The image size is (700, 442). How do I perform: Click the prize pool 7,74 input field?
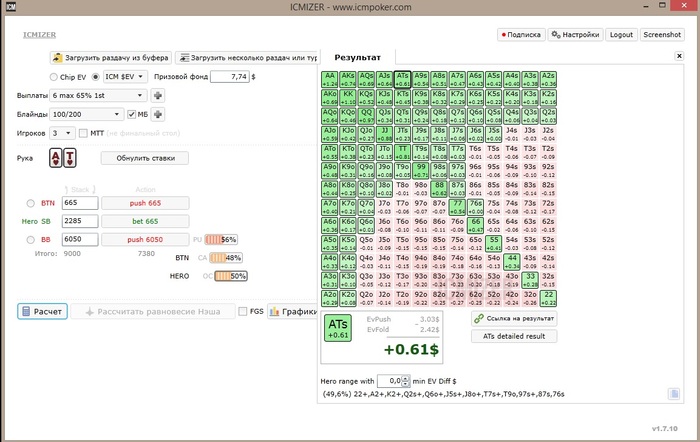pos(229,77)
